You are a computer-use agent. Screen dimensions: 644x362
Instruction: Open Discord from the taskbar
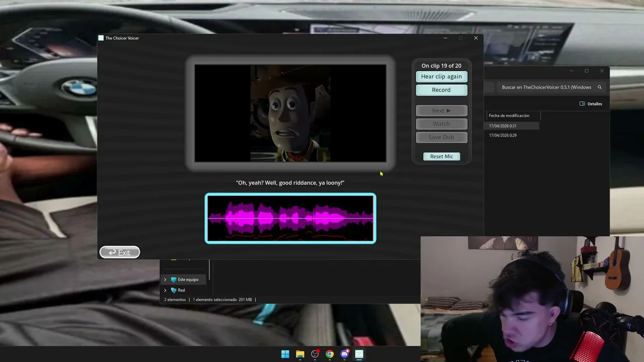coord(345,354)
